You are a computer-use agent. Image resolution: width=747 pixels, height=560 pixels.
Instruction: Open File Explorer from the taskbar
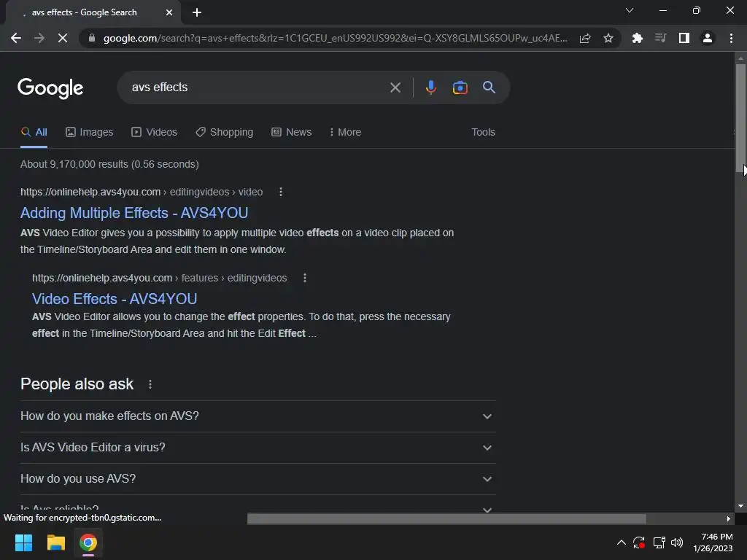[x=55, y=542]
